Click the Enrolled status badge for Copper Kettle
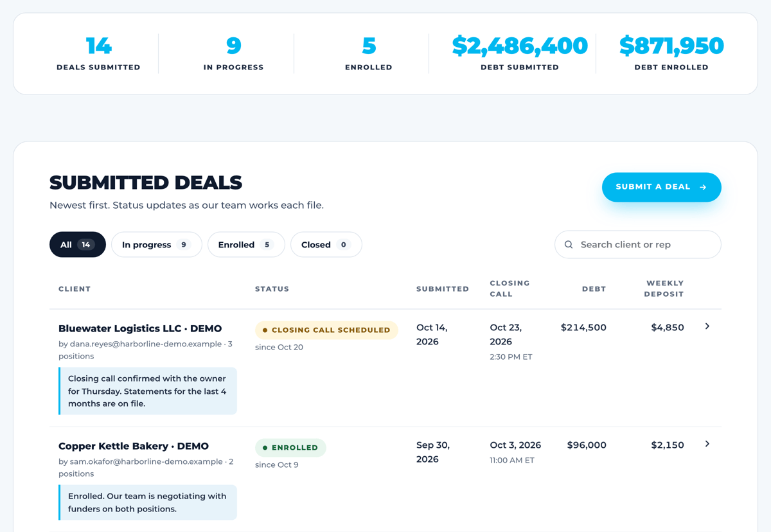This screenshot has width=771, height=532. click(x=290, y=448)
